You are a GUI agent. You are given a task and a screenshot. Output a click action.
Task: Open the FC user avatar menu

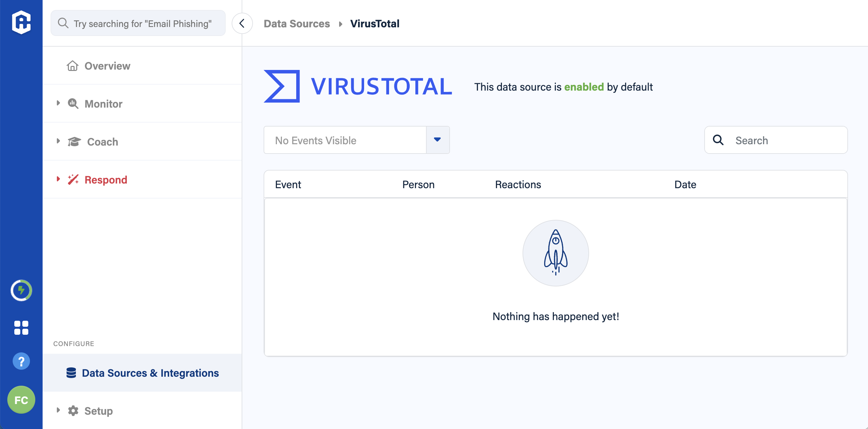(x=21, y=400)
